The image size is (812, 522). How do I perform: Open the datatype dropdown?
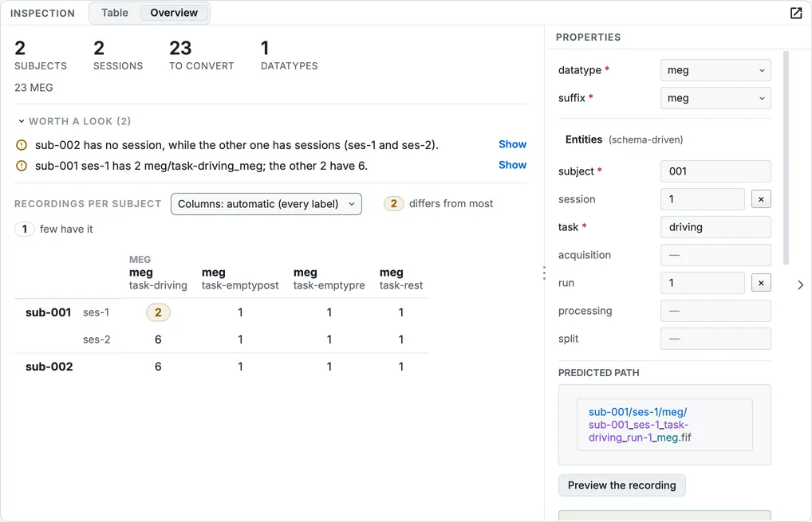715,70
